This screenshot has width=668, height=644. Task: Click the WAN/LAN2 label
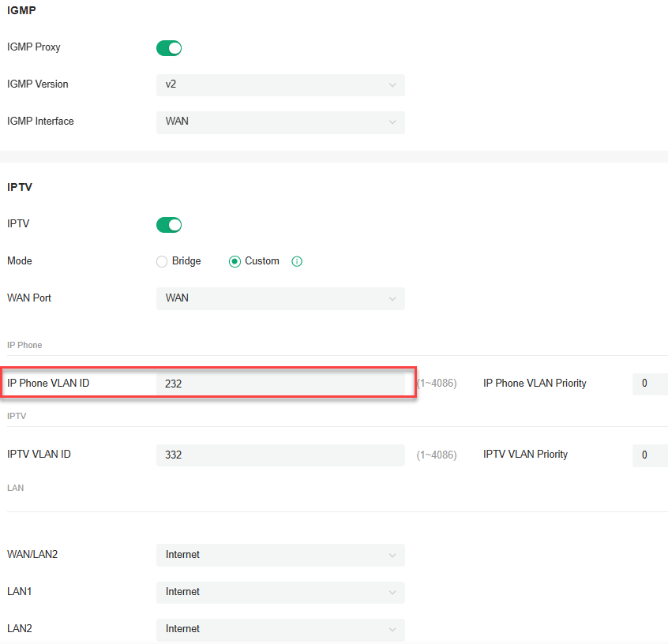(32, 554)
